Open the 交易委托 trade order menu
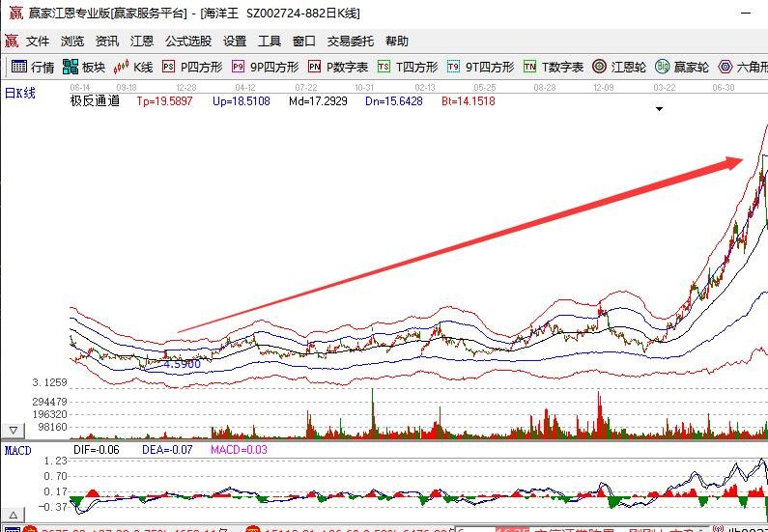Viewport: 768px width, 532px height. [351, 42]
